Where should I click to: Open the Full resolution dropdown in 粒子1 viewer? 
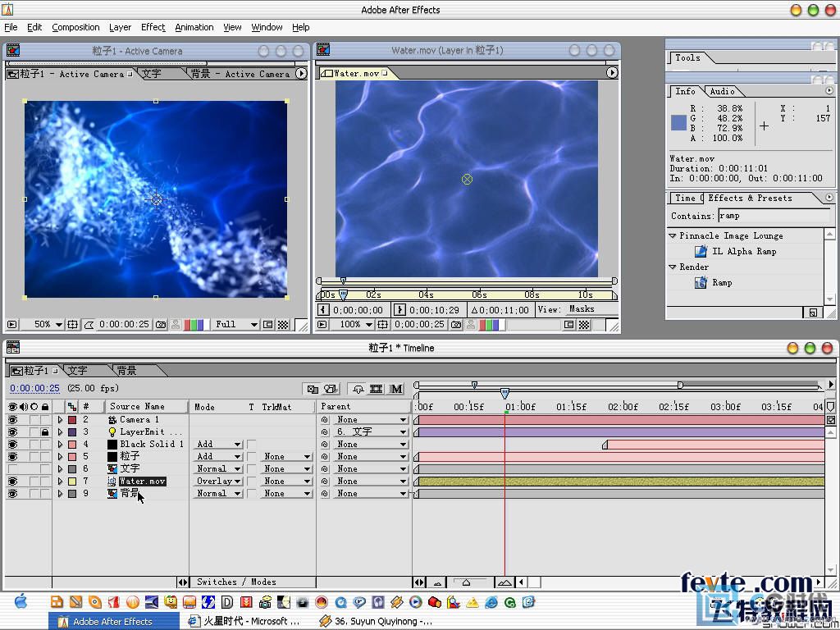click(x=235, y=325)
